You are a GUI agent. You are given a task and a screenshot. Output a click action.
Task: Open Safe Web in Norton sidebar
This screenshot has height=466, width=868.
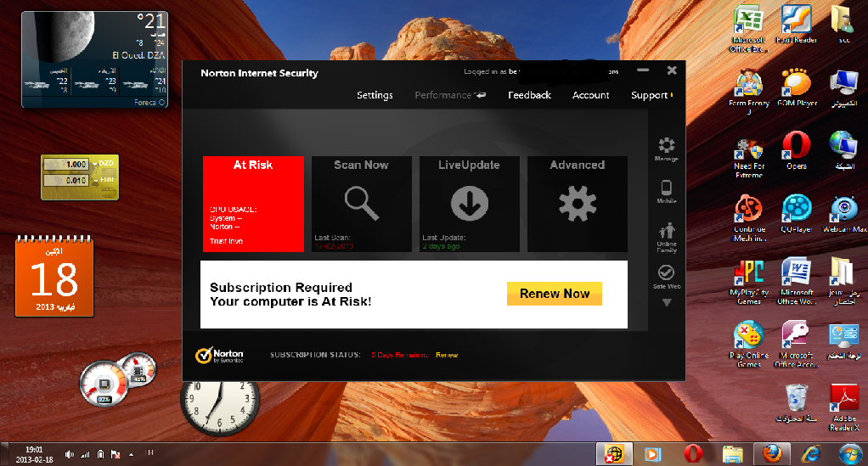(x=667, y=277)
